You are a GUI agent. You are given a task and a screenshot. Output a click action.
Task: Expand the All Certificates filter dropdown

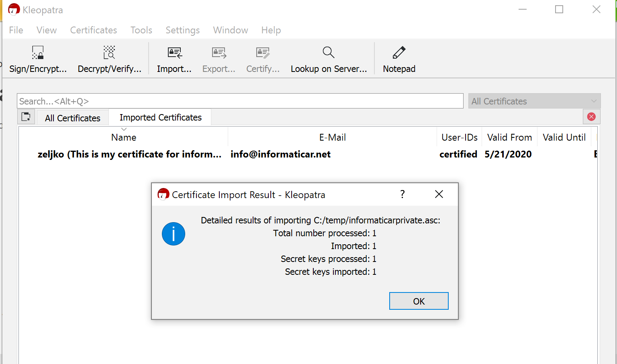pos(534,101)
